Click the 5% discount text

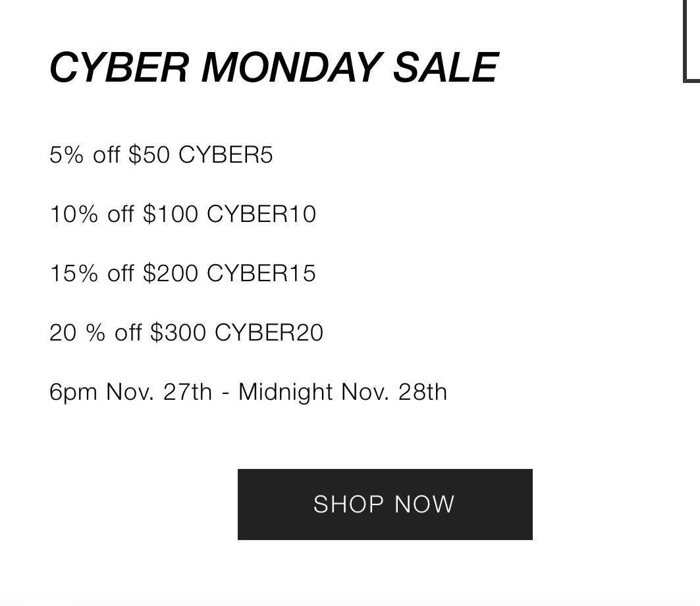click(67, 155)
